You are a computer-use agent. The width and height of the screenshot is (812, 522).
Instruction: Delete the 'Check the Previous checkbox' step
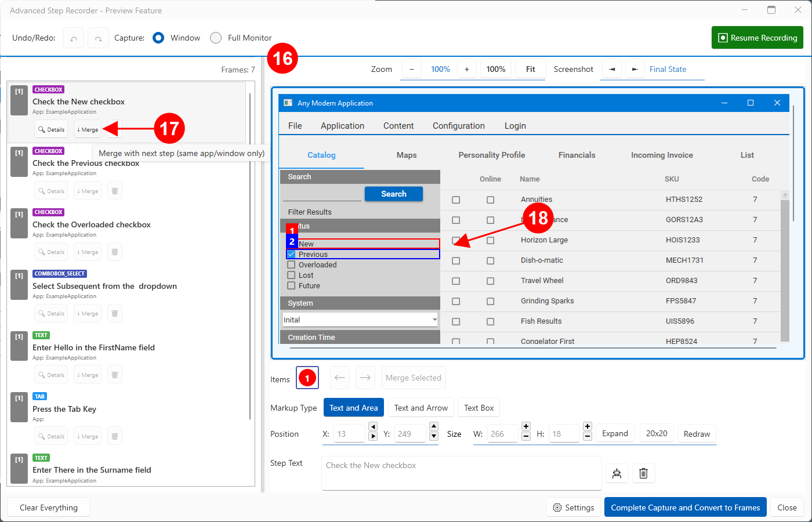tap(115, 191)
